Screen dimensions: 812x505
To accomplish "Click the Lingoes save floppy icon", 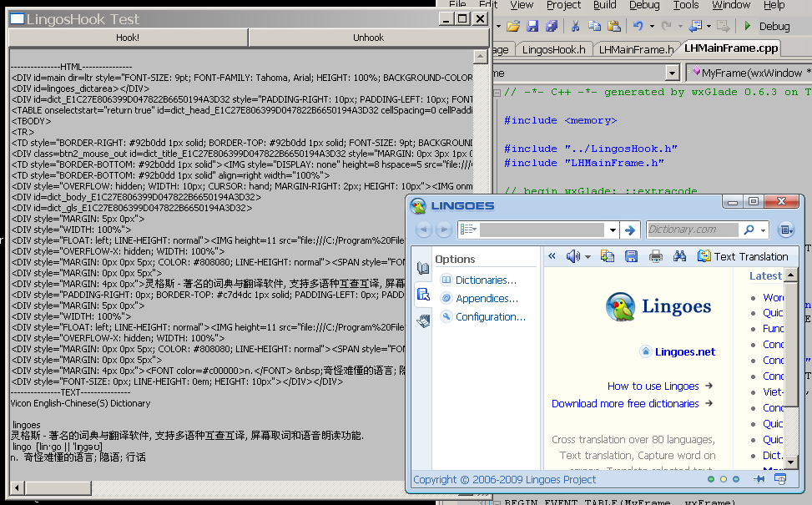I will (631, 256).
